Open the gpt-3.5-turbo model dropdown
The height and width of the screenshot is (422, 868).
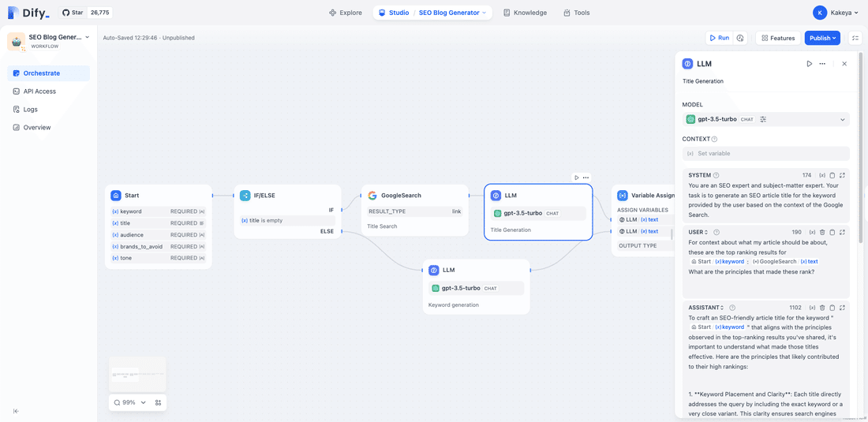pyautogui.click(x=765, y=119)
